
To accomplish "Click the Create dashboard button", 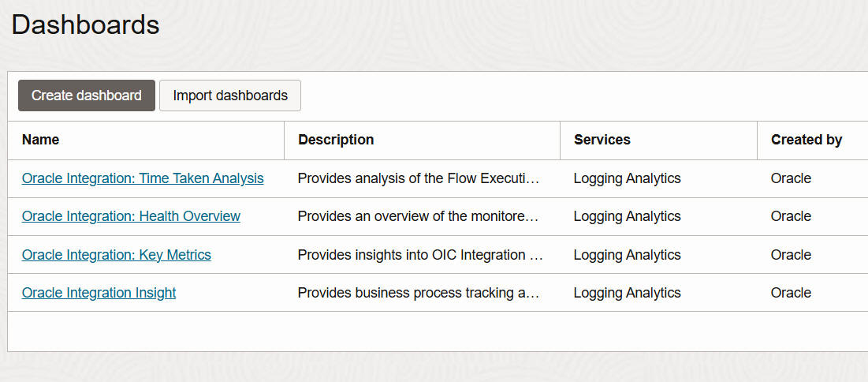I will pos(87,95).
